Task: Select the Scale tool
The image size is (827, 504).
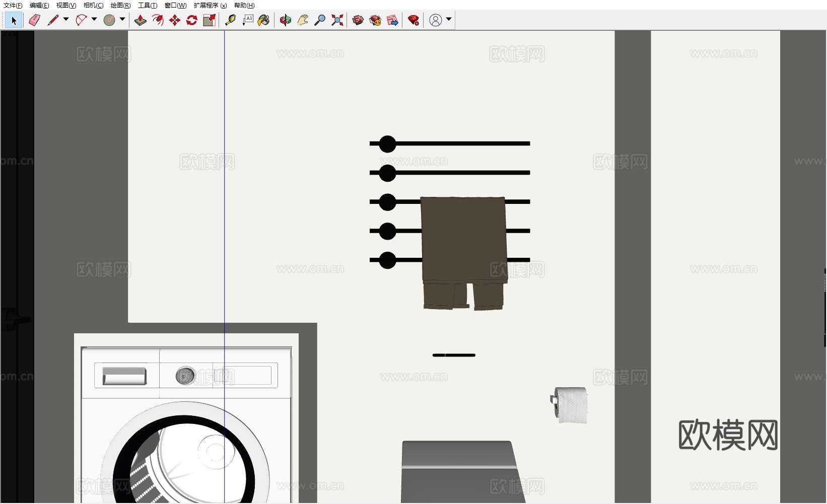Action: click(x=209, y=20)
